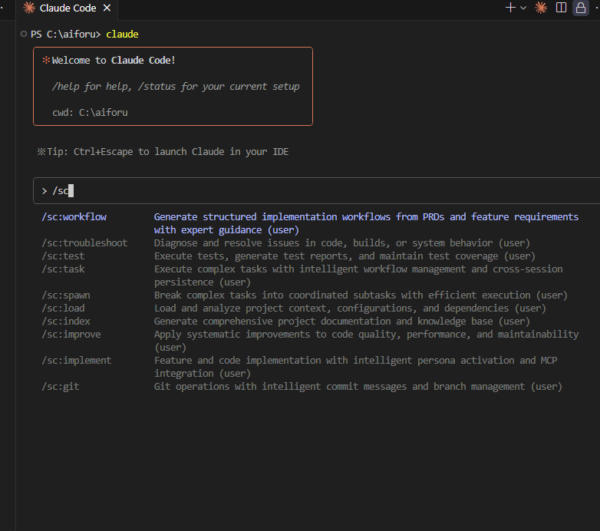The width and height of the screenshot is (600, 531).
Task: Select the /sc:load command
Action: pos(63,308)
